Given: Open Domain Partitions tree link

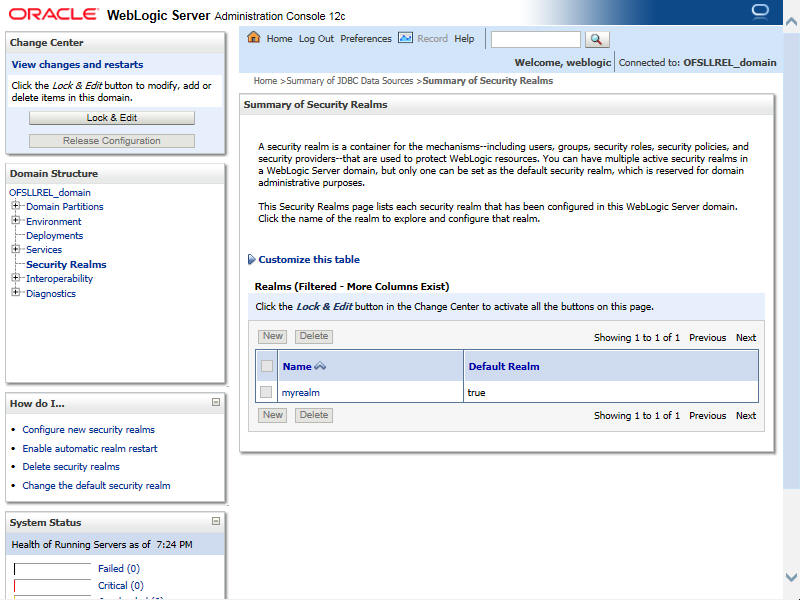Looking at the screenshot, I should pos(65,207).
